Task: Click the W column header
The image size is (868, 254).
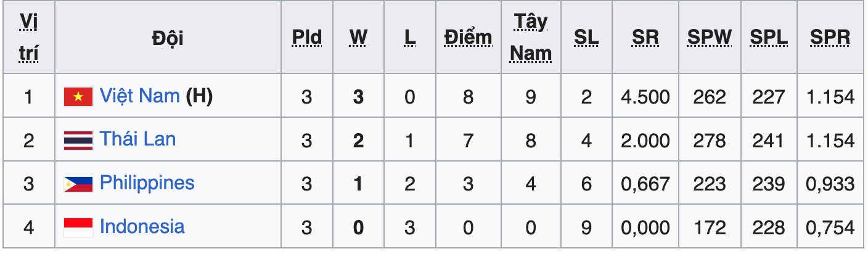Action: click(358, 38)
